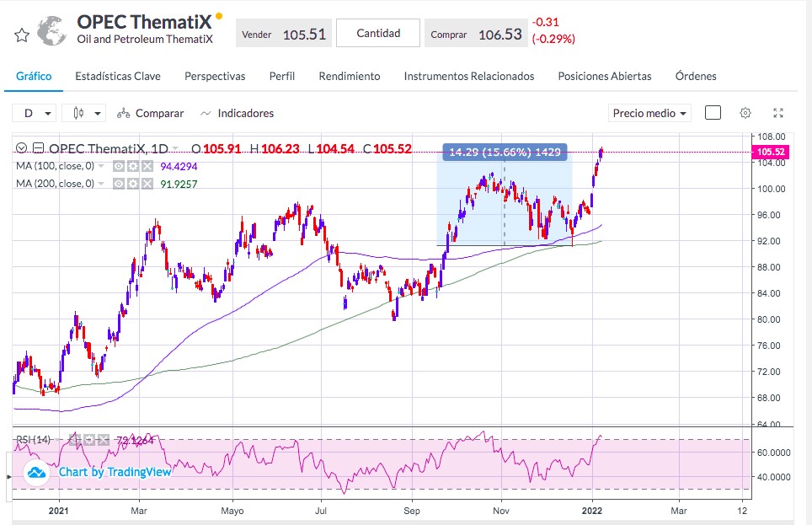Open the D timeframe dropdown
The width and height of the screenshot is (812, 525).
pyautogui.click(x=33, y=113)
